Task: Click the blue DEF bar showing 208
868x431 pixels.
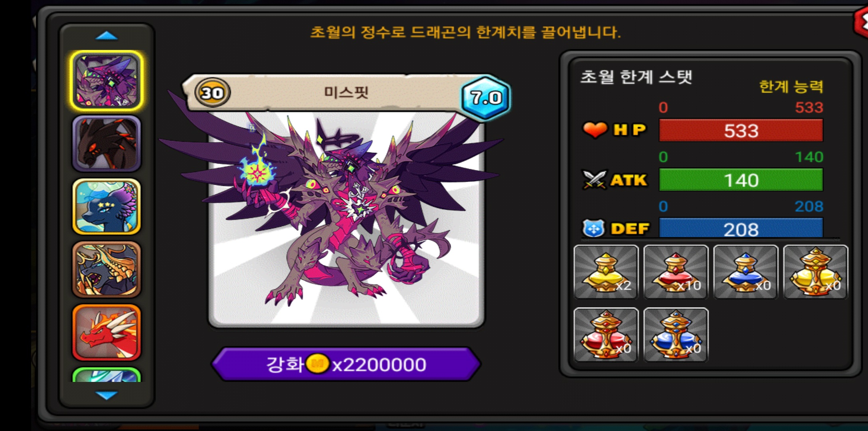Action: [741, 228]
